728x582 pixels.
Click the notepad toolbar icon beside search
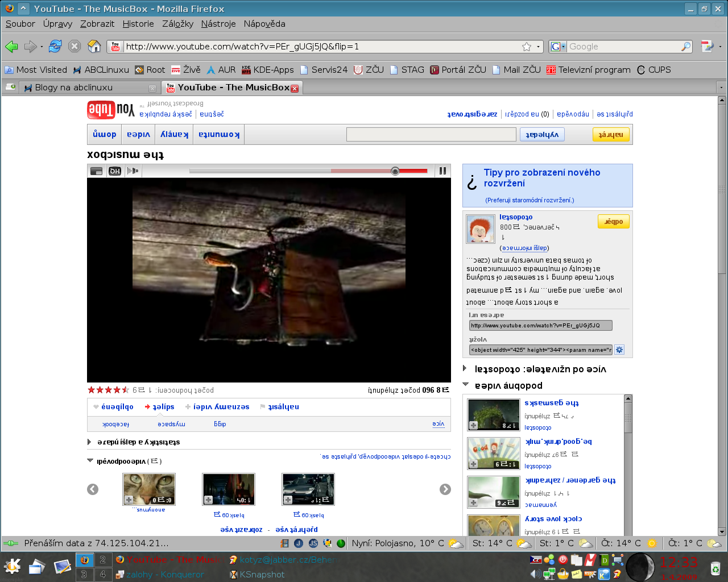[707, 47]
